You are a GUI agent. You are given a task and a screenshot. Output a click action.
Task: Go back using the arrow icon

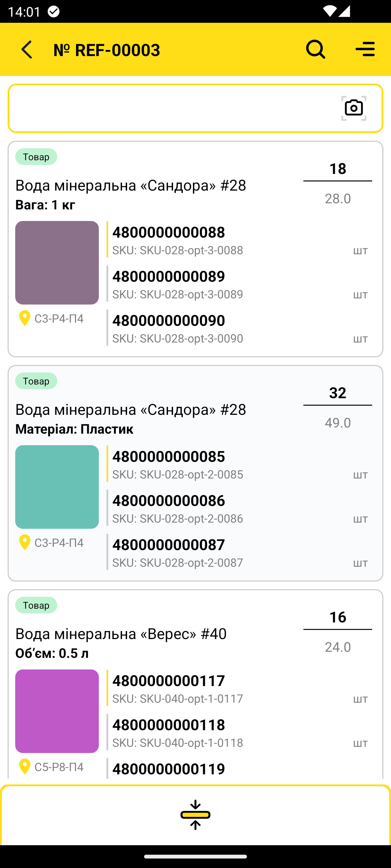click(27, 50)
